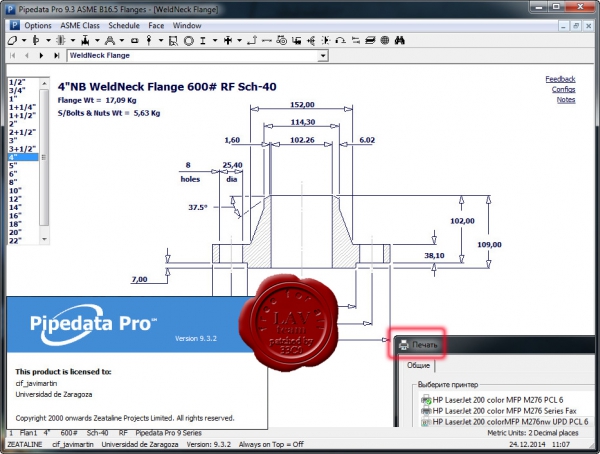Screen dimensions: 600x454
Task: Select the A-shaped fittings toolbar icon
Action: [110, 40]
